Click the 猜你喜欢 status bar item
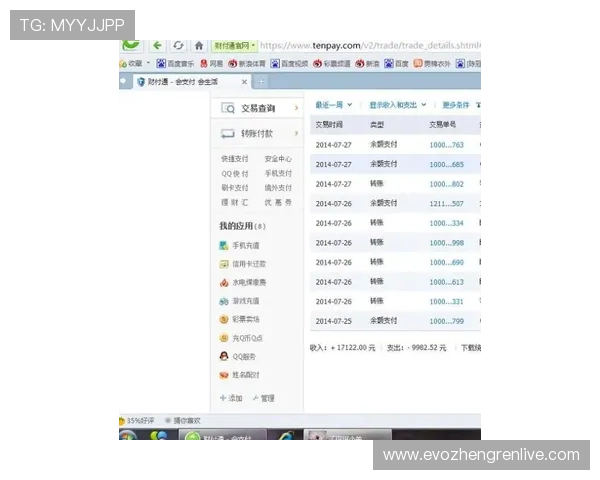This screenshot has width=600, height=480. (x=183, y=421)
